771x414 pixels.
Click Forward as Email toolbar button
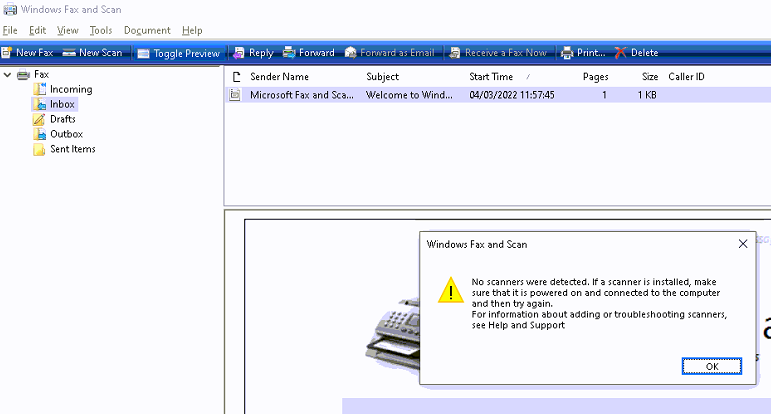coord(390,53)
